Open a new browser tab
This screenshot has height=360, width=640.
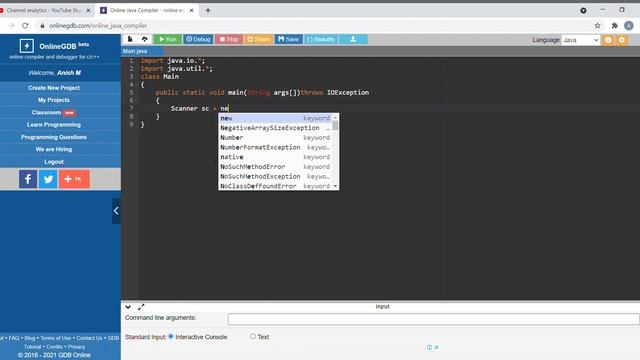(208, 10)
